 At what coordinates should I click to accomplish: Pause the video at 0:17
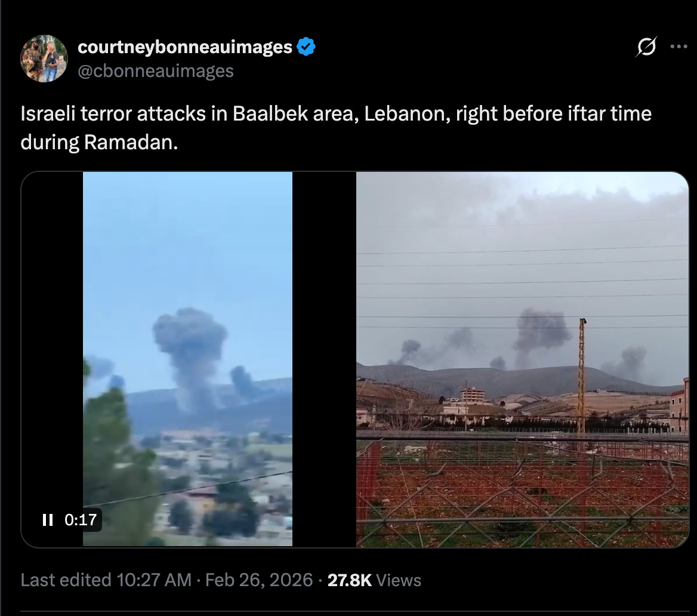[48, 519]
